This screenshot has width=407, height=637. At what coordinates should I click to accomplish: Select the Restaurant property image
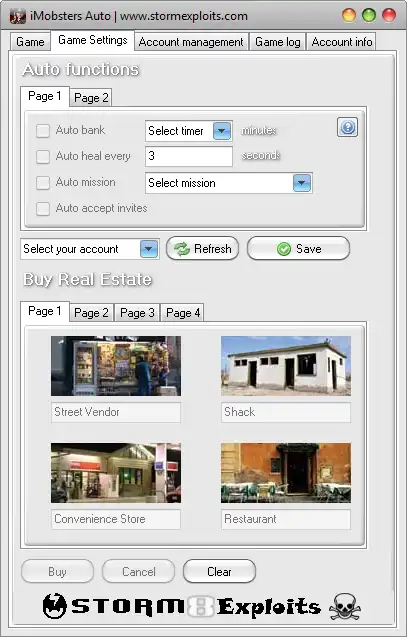286,473
